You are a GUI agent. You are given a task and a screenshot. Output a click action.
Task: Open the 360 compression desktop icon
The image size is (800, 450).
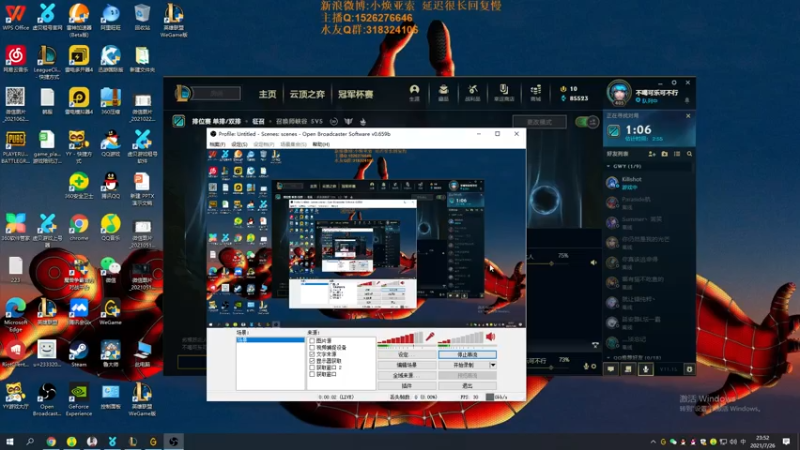click(110, 101)
